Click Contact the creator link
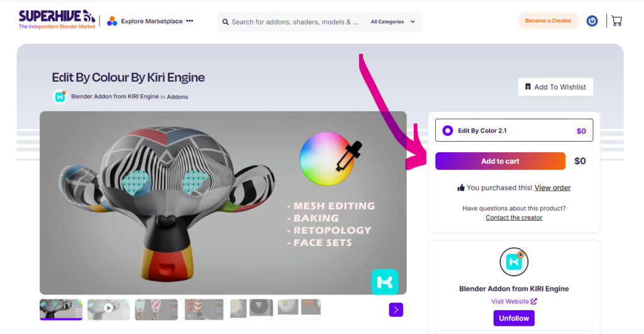The height and width of the screenshot is (334, 644). pyautogui.click(x=514, y=218)
